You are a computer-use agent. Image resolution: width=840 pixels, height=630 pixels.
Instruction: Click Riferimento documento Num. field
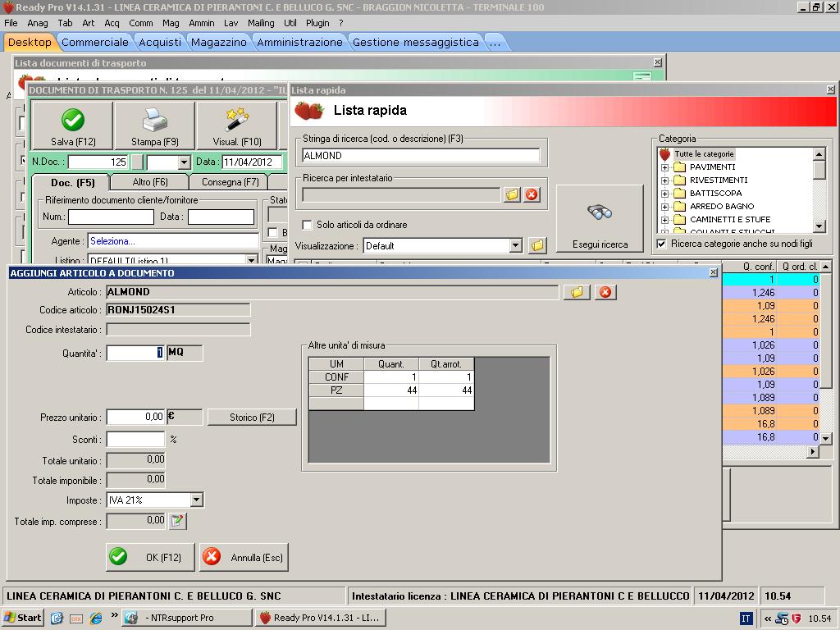tap(111, 217)
